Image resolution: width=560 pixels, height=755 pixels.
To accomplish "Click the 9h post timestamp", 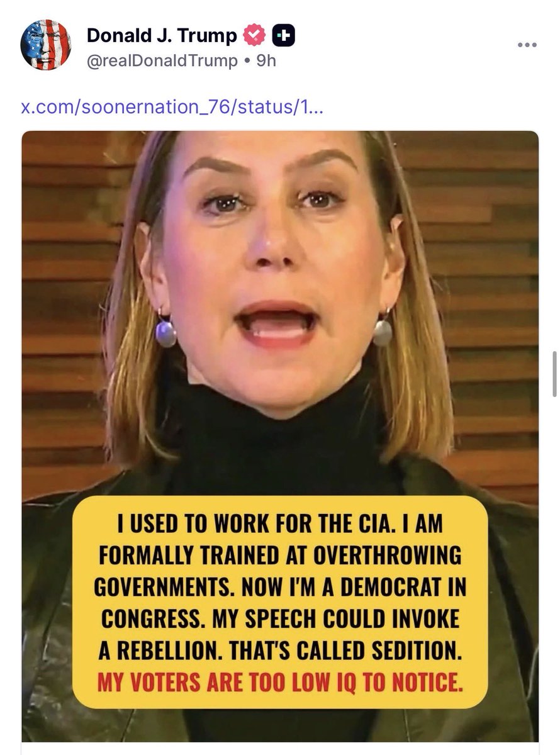I will [x=266, y=61].
